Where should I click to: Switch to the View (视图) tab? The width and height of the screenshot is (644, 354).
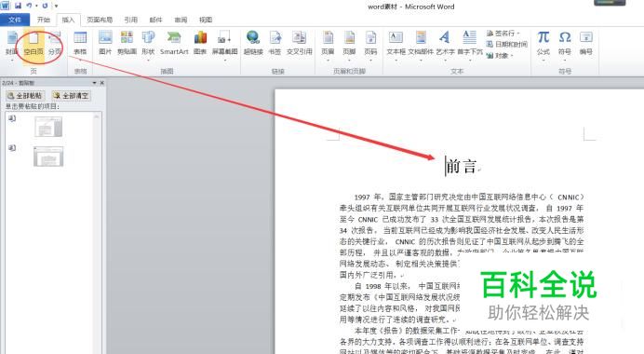pyautogui.click(x=206, y=20)
